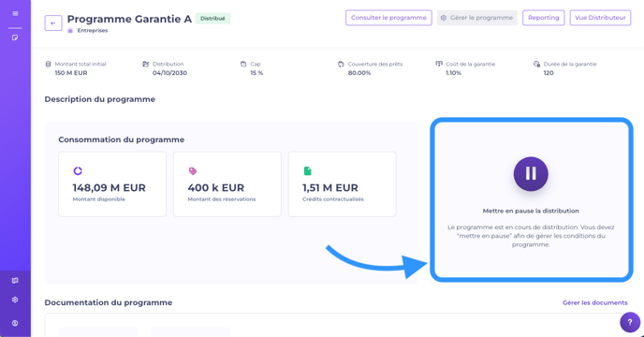Follow the Gérer les documents link
The image size is (644, 337).
click(594, 302)
